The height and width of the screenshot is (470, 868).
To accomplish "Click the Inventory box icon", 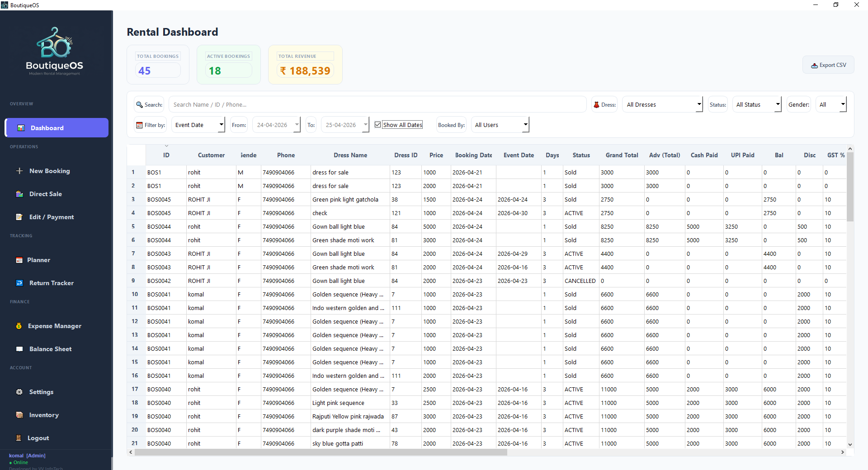I will pyautogui.click(x=19, y=415).
